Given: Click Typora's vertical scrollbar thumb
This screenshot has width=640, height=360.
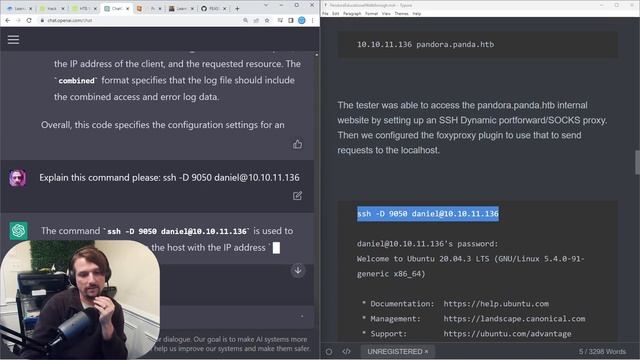Looking at the screenshot, I should tap(637, 162).
